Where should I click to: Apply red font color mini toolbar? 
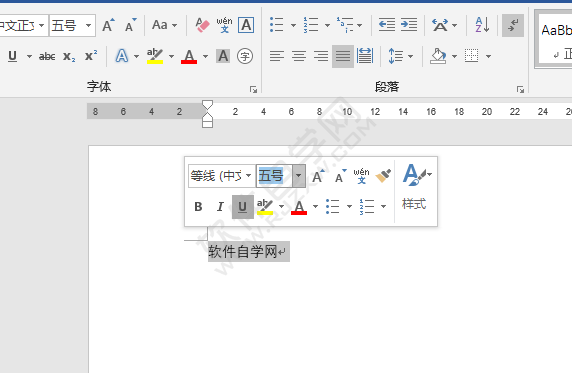299,207
